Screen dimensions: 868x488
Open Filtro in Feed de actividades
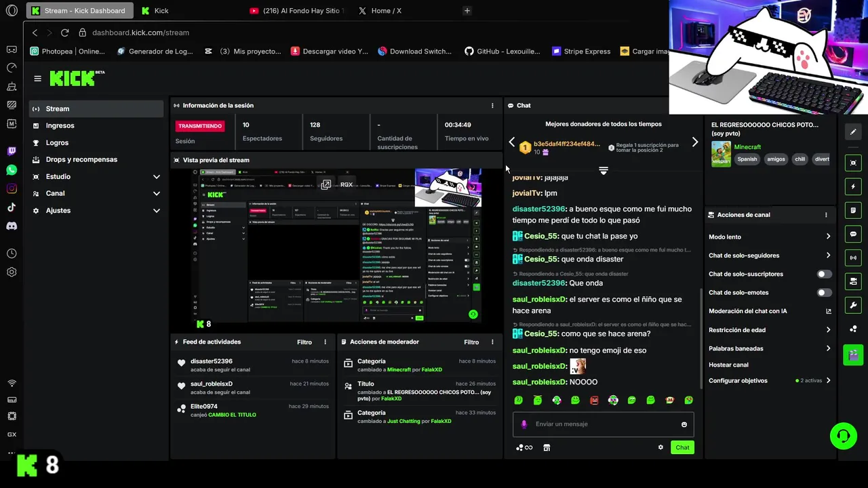(x=304, y=342)
